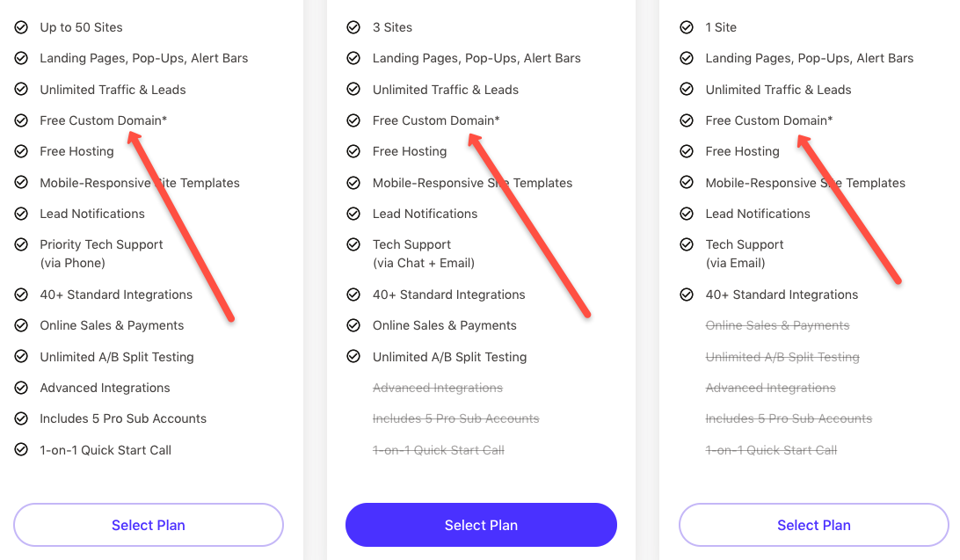The height and width of the screenshot is (560, 960).
Task: Click 40+ Standard Integrations checkmark in right plan
Action: (x=687, y=295)
